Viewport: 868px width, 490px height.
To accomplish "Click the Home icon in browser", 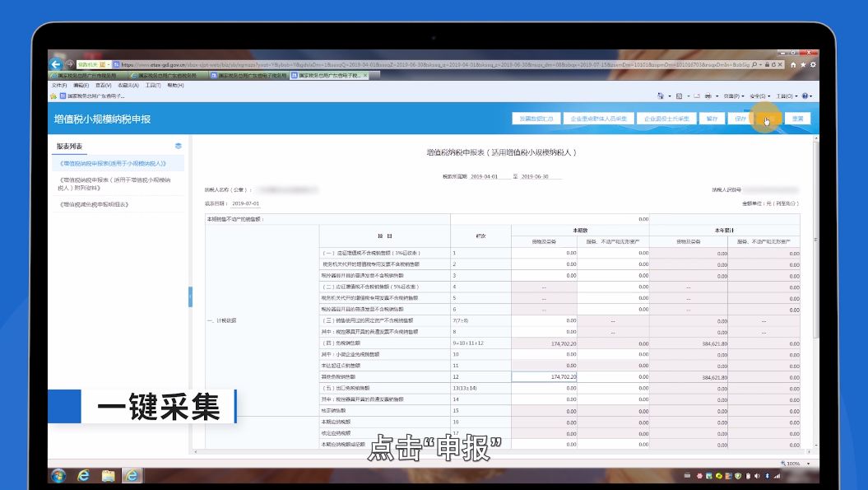I will tap(792, 65).
